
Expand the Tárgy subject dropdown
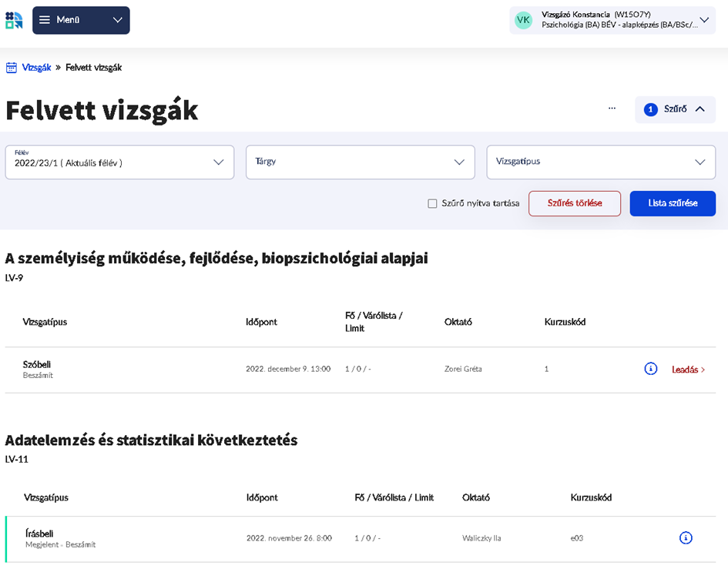tap(360, 162)
